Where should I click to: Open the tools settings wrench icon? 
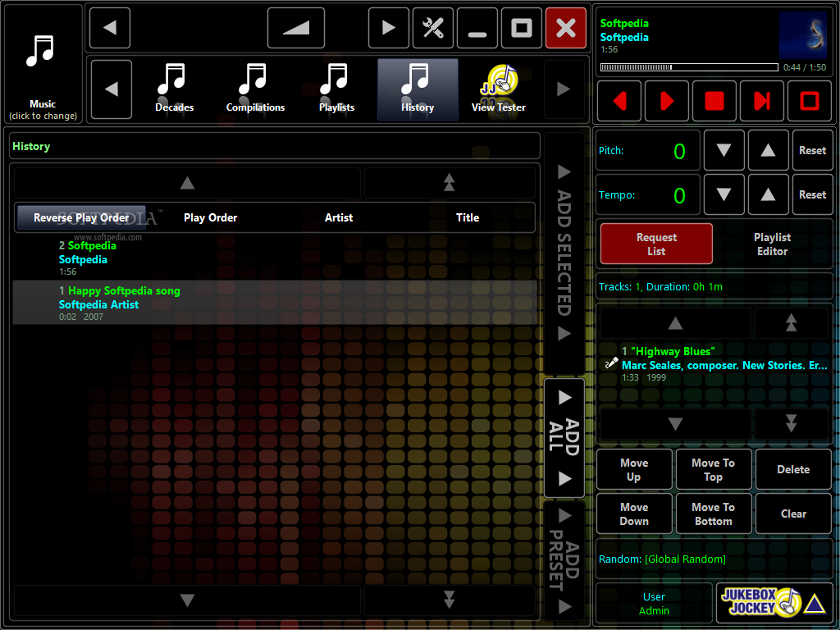point(433,28)
